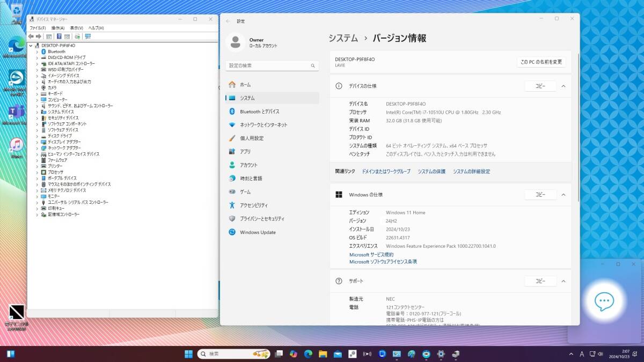Click the monitor scan-for-hardware-changes toolbar icon

pyautogui.click(x=88, y=36)
